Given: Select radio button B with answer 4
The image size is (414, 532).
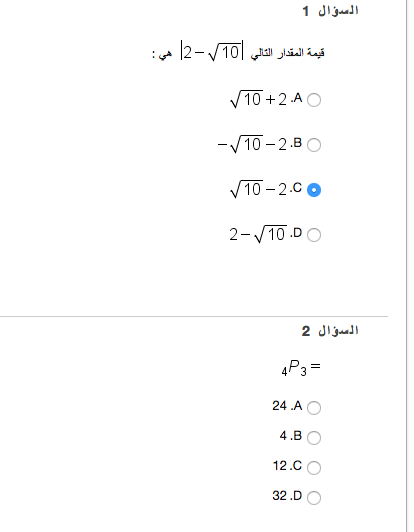Looking at the screenshot, I should (314, 437).
